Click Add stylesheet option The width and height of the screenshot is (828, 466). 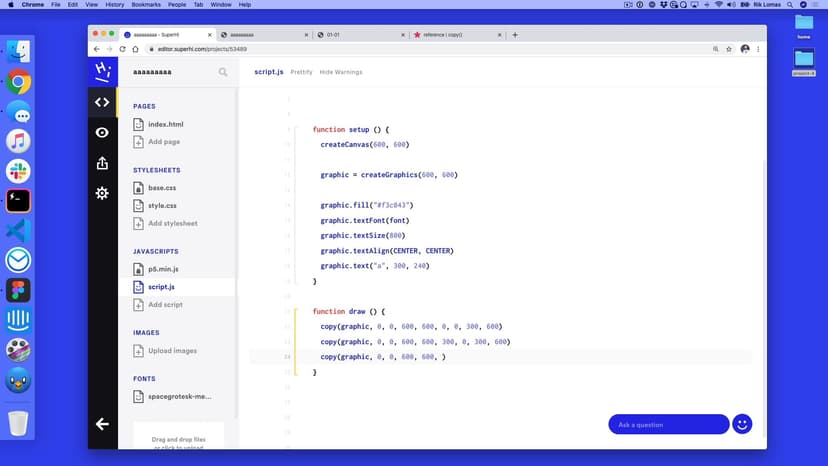(x=172, y=223)
